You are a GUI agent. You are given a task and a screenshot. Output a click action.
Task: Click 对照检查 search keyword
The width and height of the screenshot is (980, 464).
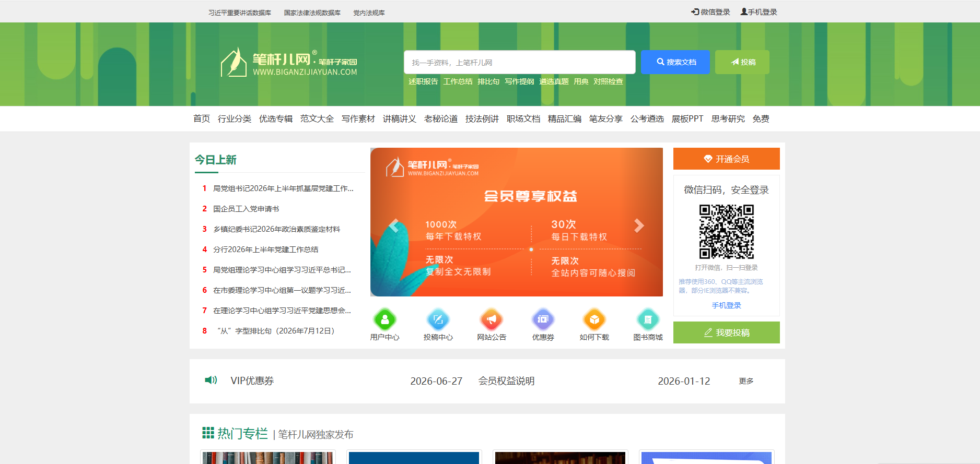(608, 81)
